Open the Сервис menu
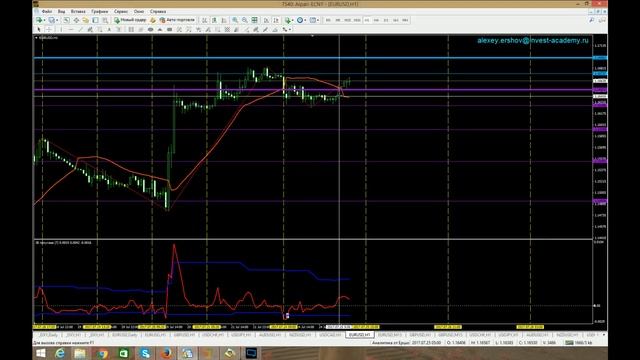 (x=121, y=11)
